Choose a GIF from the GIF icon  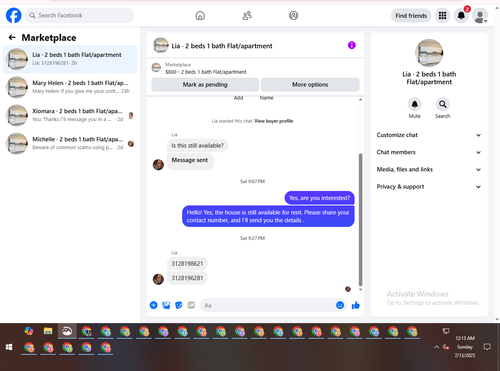191,305
